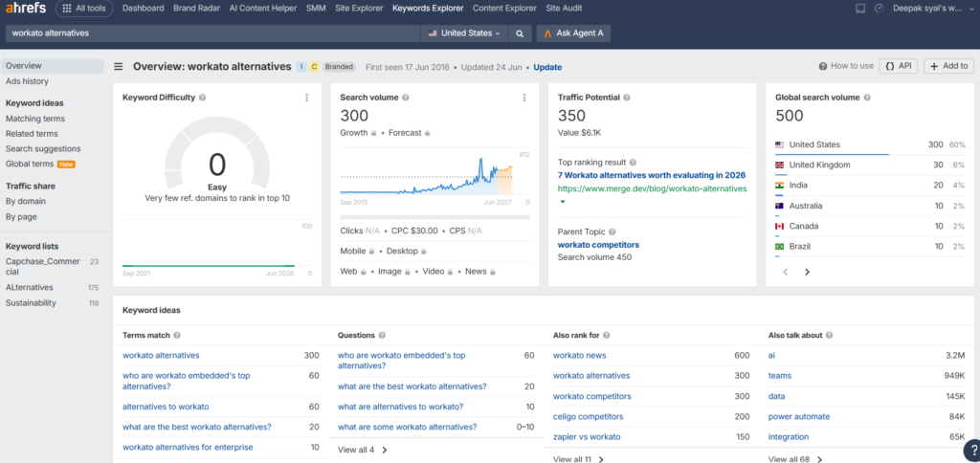Open the workato competitors parent topic
The width and height of the screenshot is (980, 463).
598,245
